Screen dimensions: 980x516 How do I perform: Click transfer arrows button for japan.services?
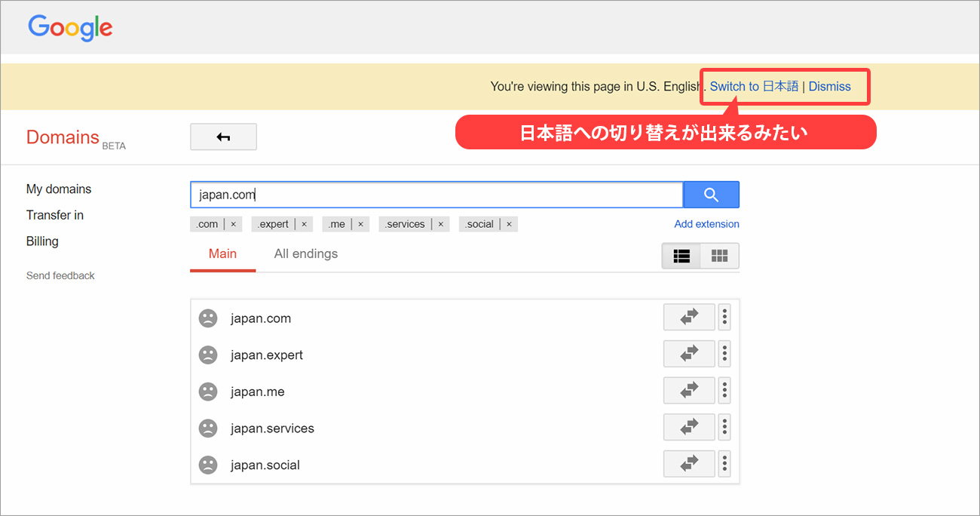pyautogui.click(x=689, y=427)
